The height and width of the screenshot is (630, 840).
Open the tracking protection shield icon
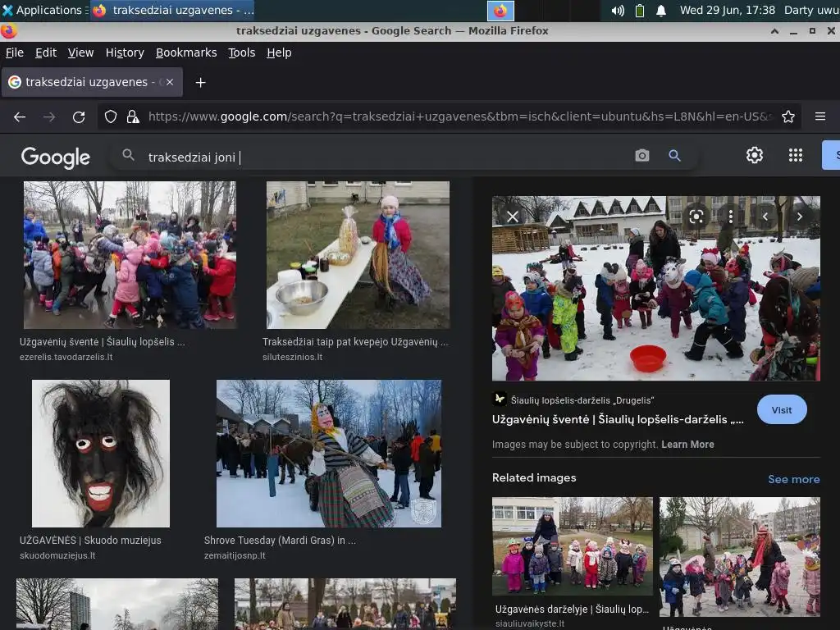pos(111,116)
